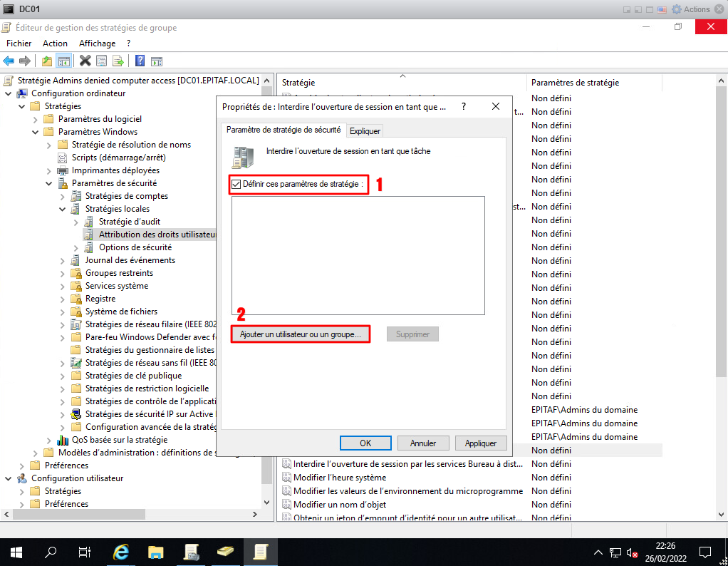Switch to the Expliquer tab
Image resolution: width=728 pixels, height=566 pixels.
(365, 131)
